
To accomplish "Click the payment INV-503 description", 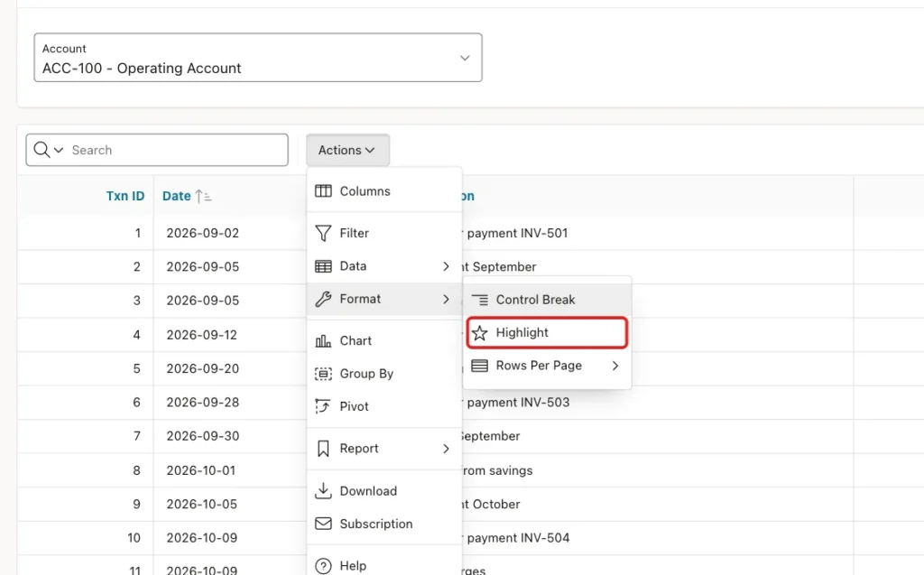I will point(517,403).
